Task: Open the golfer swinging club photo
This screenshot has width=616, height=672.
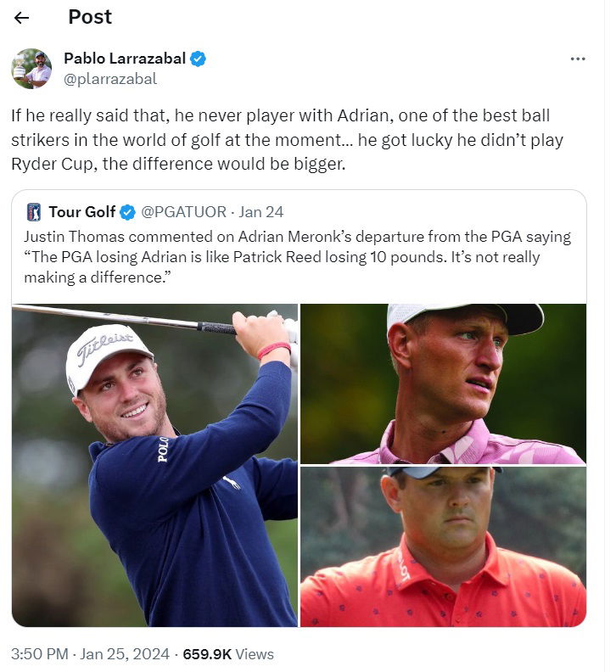Action: [154, 465]
